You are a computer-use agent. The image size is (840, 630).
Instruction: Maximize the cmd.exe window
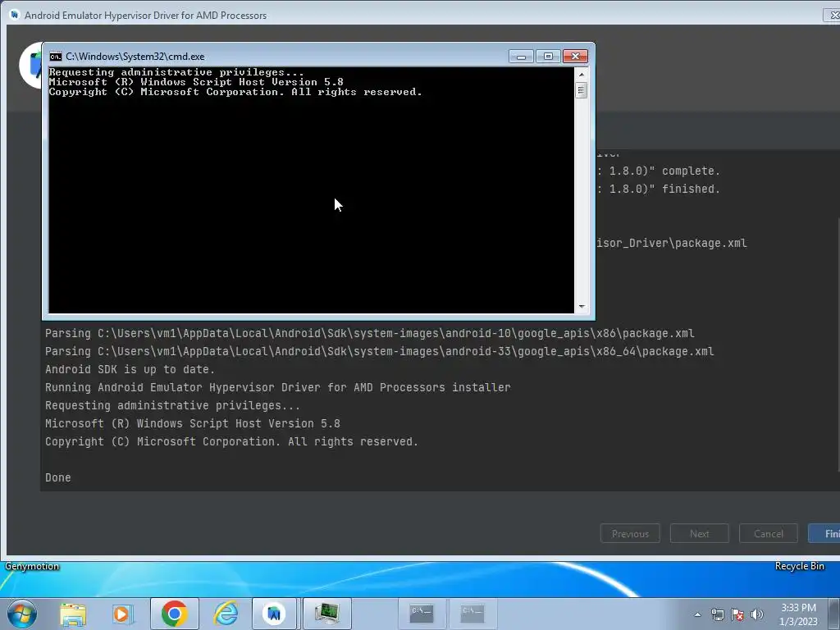click(x=548, y=57)
